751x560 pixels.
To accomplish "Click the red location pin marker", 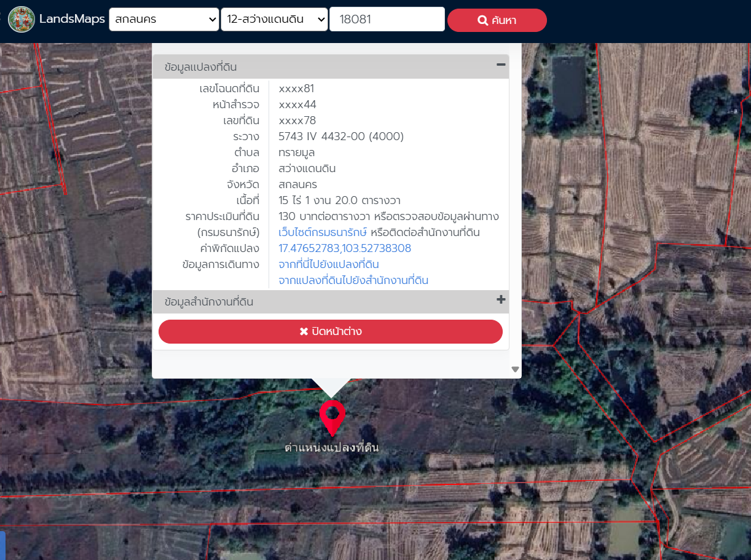I will coord(332,416).
